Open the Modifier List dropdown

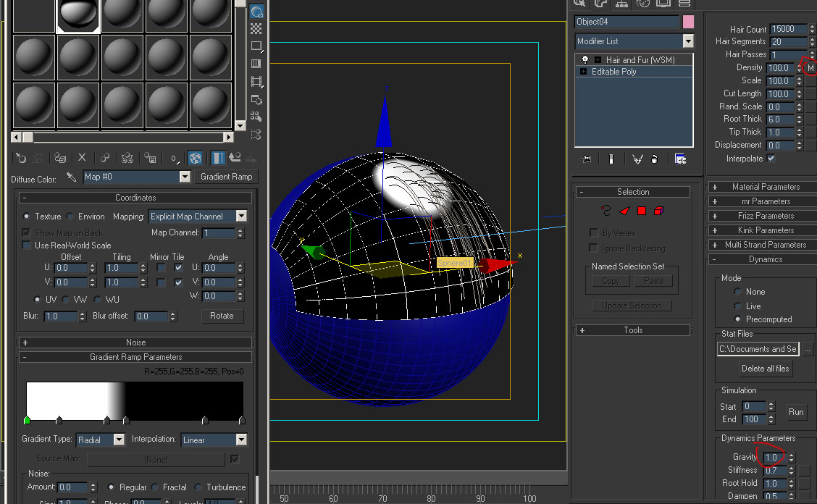[687, 41]
